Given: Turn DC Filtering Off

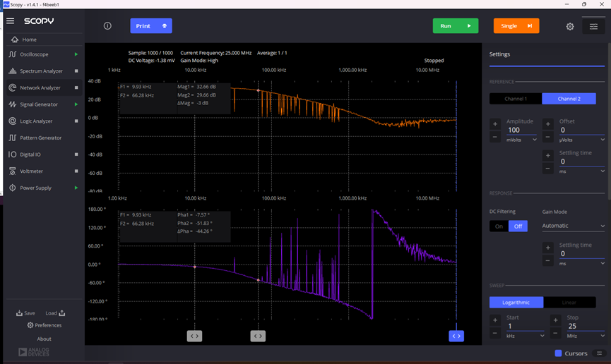Looking at the screenshot, I should pos(518,226).
